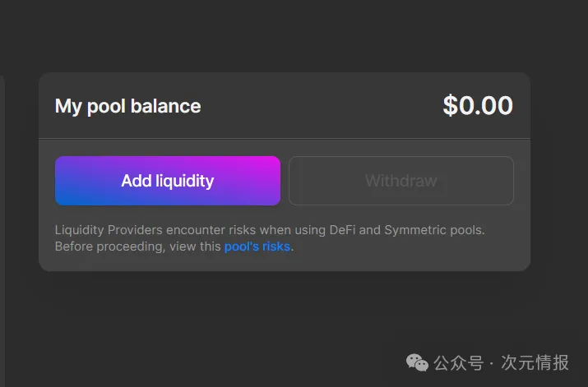
Task: Click the words Symmetric pools in the notice
Action: click(434, 230)
